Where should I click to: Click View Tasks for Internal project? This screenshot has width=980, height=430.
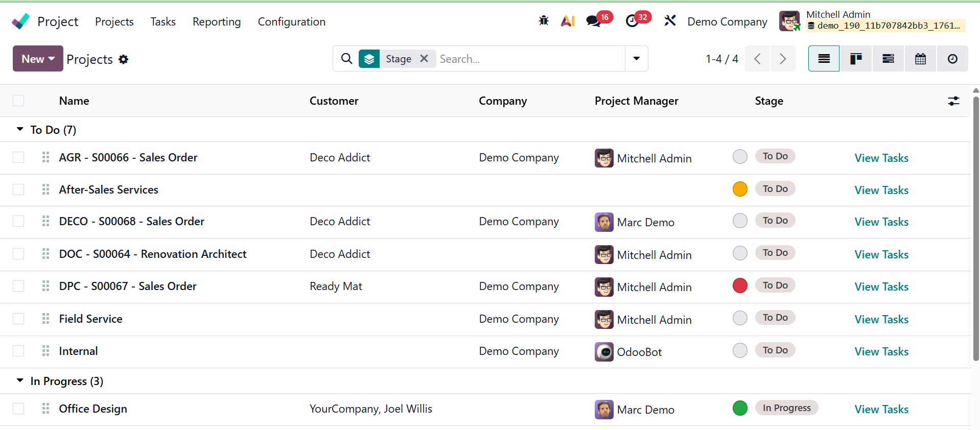[881, 351]
